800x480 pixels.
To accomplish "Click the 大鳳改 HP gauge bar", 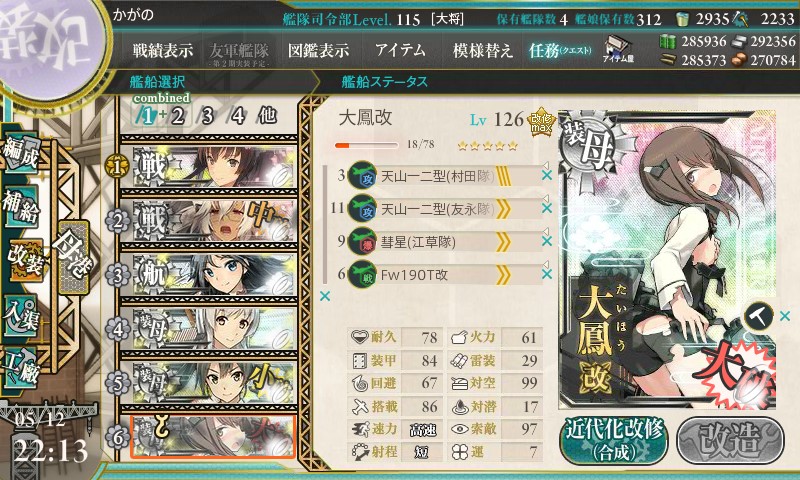I will 366,146.
